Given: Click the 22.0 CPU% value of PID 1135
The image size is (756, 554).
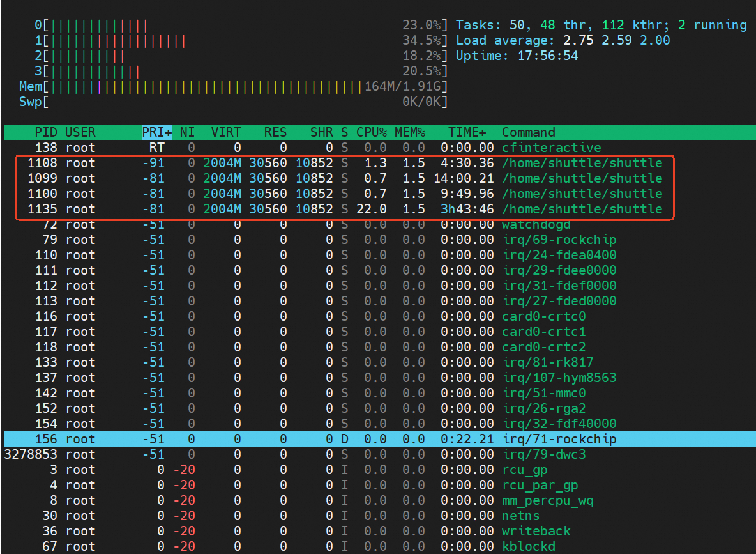Looking at the screenshot, I should (371, 209).
